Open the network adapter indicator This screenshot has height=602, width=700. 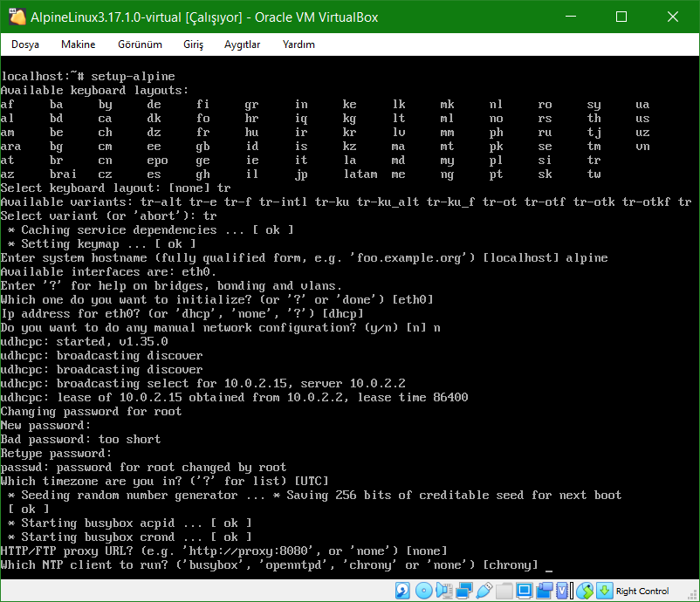[x=463, y=591]
